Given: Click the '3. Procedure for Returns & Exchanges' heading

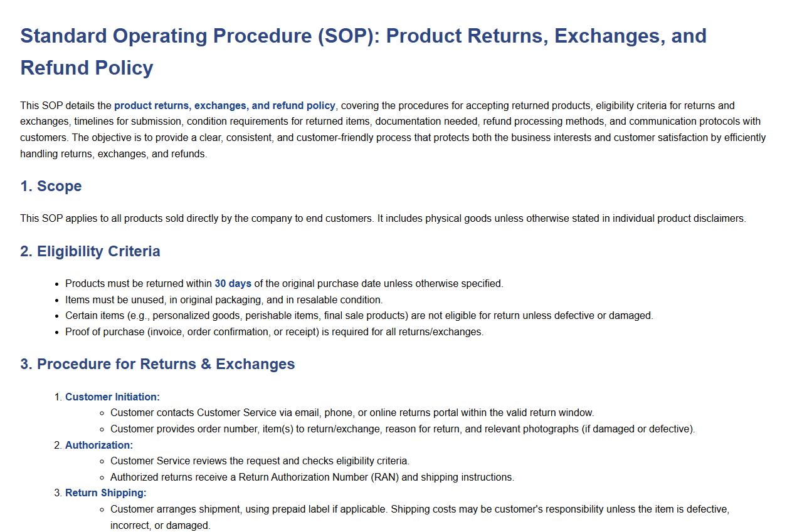Looking at the screenshot, I should point(157,364).
